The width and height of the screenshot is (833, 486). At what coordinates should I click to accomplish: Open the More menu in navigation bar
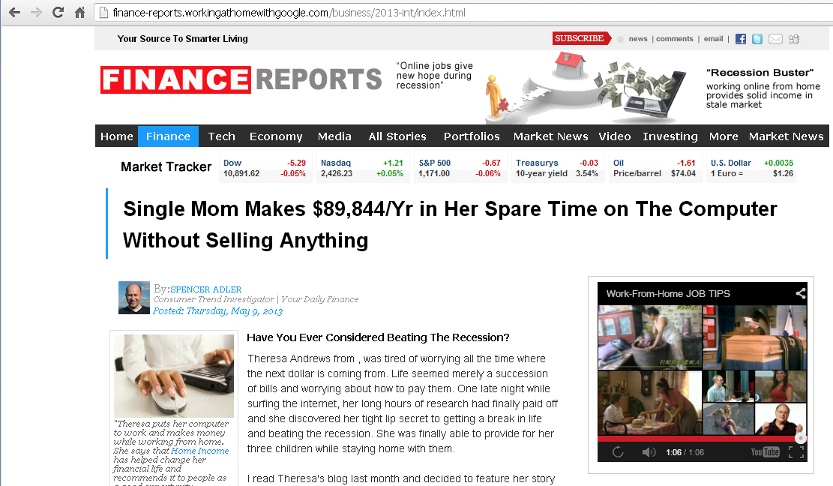[x=723, y=137]
